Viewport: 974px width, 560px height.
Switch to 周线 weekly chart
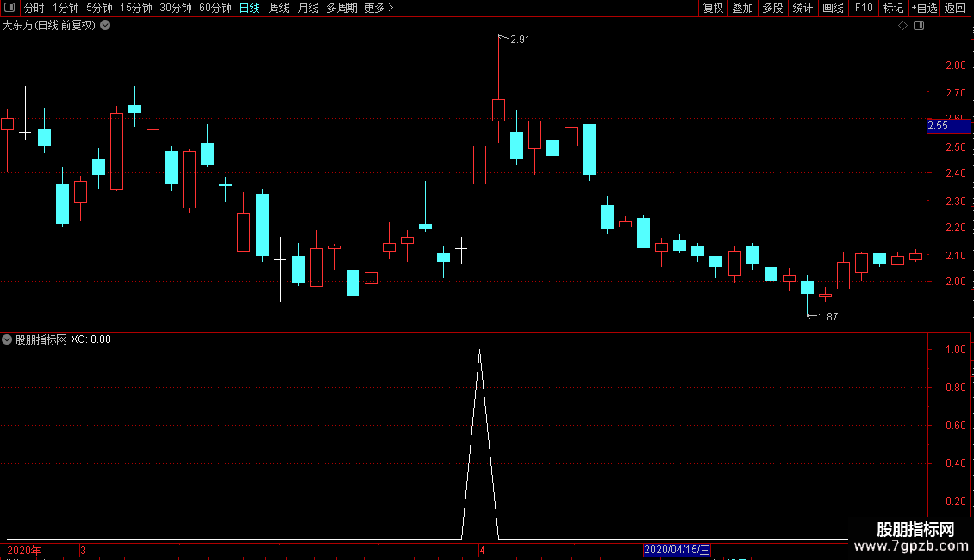point(279,8)
